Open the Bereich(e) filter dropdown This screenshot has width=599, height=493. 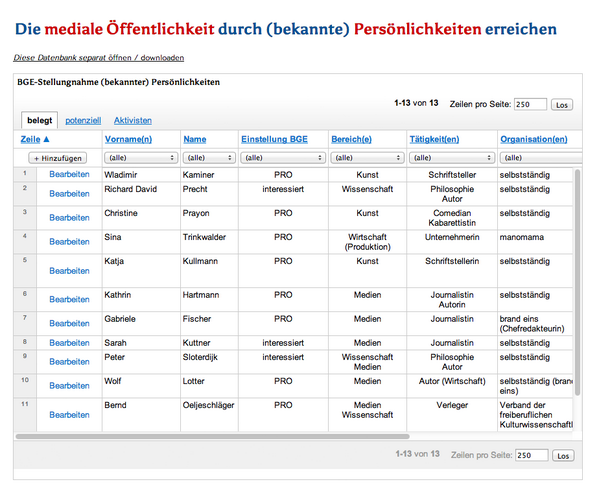pyautogui.click(x=367, y=158)
